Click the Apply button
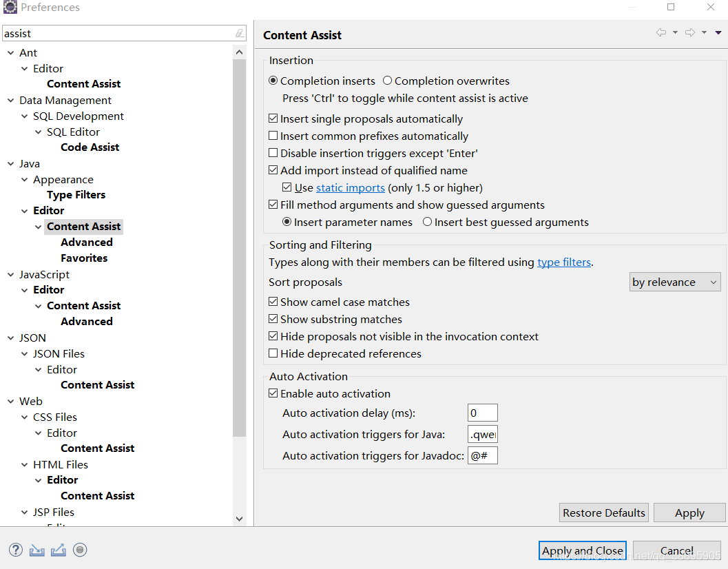The height and width of the screenshot is (569, 728). pos(689,513)
